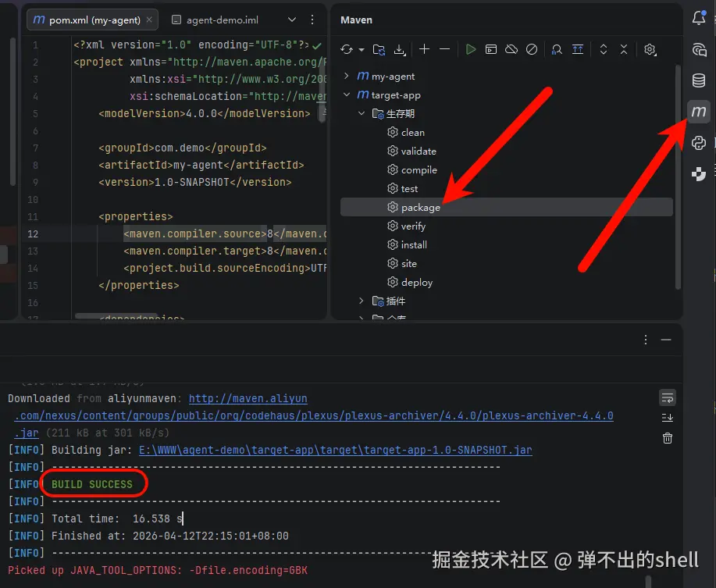Select the package lifecycle goal
This screenshot has width=716, height=588.
click(x=420, y=208)
